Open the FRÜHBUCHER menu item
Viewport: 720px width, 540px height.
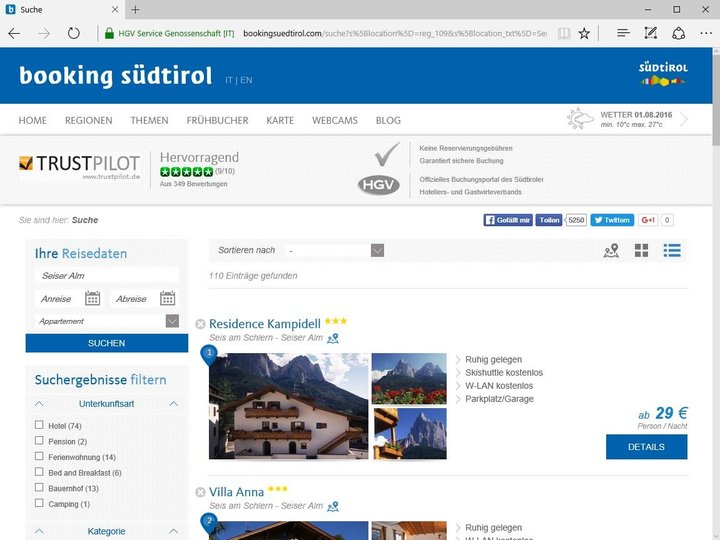217,120
